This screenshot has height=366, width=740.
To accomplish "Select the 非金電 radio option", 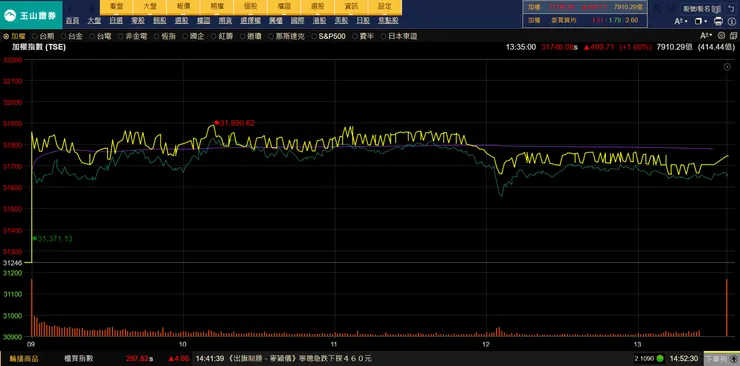I will (x=133, y=36).
